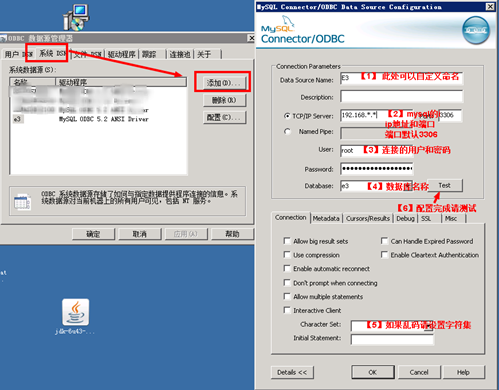This screenshot has height=390, width=499.
Task: Select the TCP/IP Server radio button
Action: [287, 116]
